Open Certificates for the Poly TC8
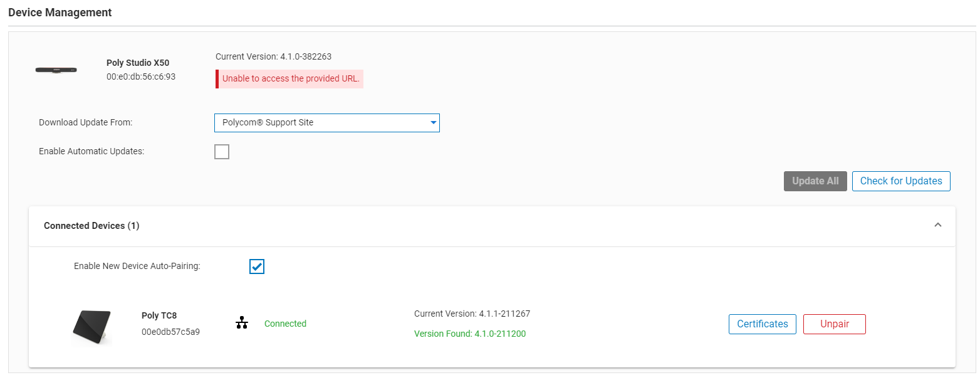980x375 pixels. pos(762,324)
